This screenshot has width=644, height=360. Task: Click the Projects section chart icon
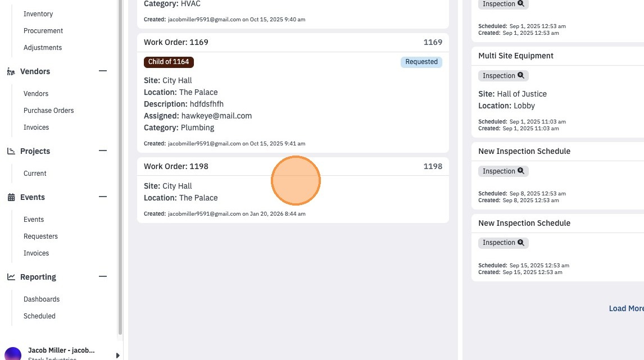click(x=11, y=151)
